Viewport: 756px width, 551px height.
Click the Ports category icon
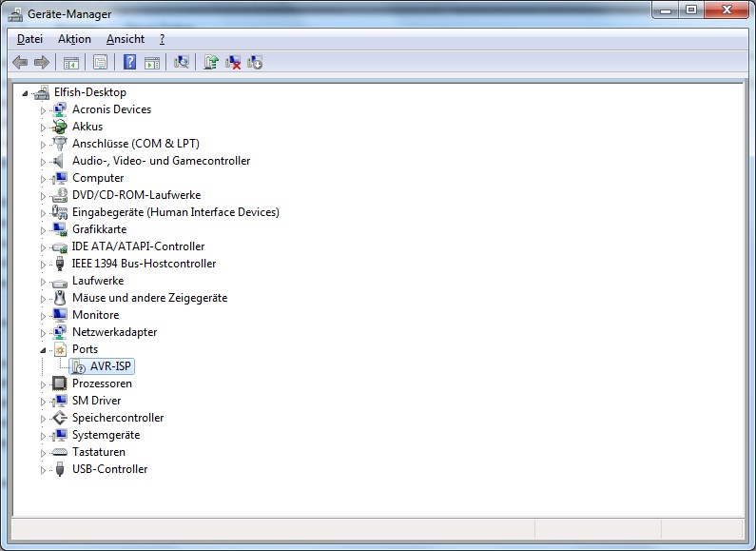click(x=60, y=349)
